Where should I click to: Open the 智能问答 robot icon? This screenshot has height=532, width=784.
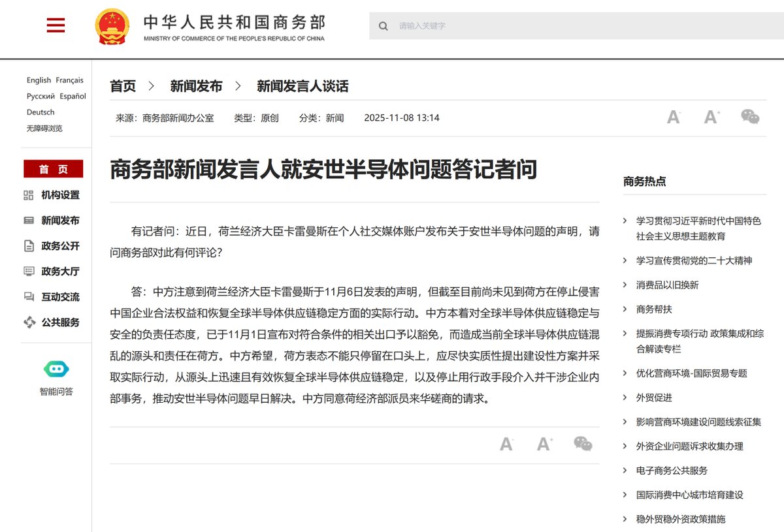(x=56, y=369)
